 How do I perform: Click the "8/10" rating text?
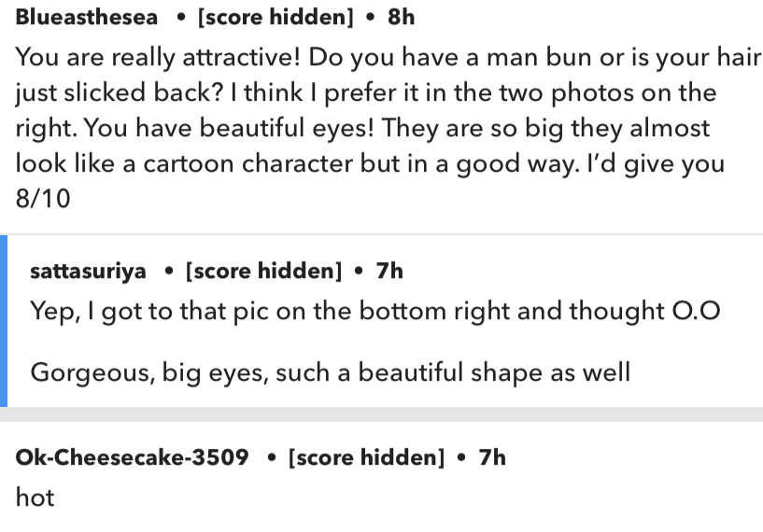[x=42, y=199]
